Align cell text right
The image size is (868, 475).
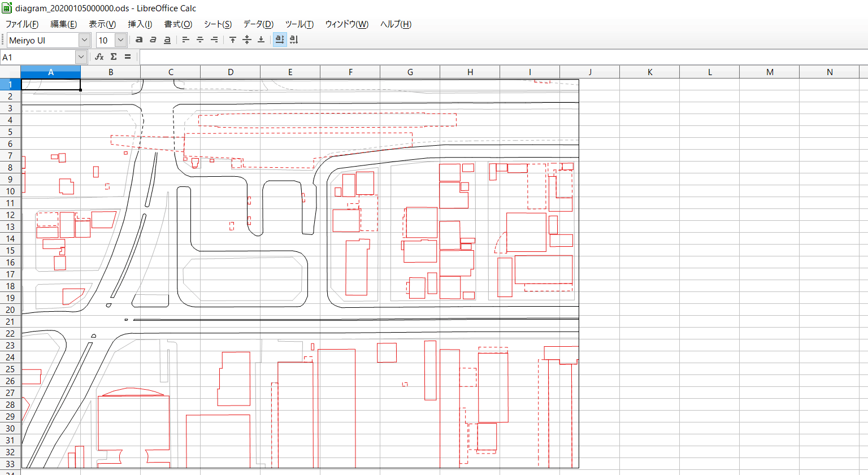(x=214, y=40)
